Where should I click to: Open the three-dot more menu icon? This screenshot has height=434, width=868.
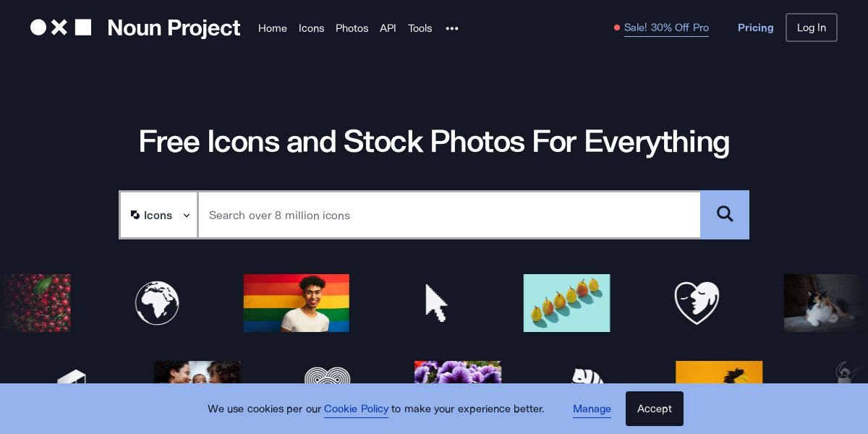452,28
